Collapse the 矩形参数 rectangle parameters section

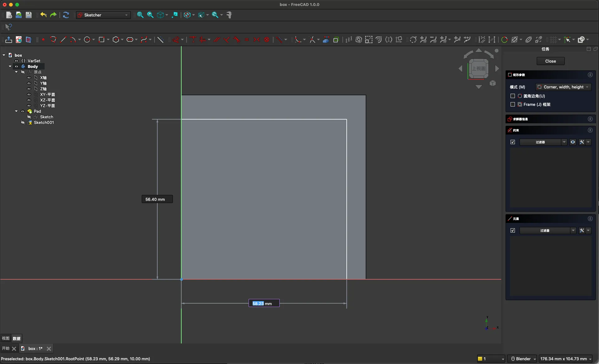click(x=590, y=75)
